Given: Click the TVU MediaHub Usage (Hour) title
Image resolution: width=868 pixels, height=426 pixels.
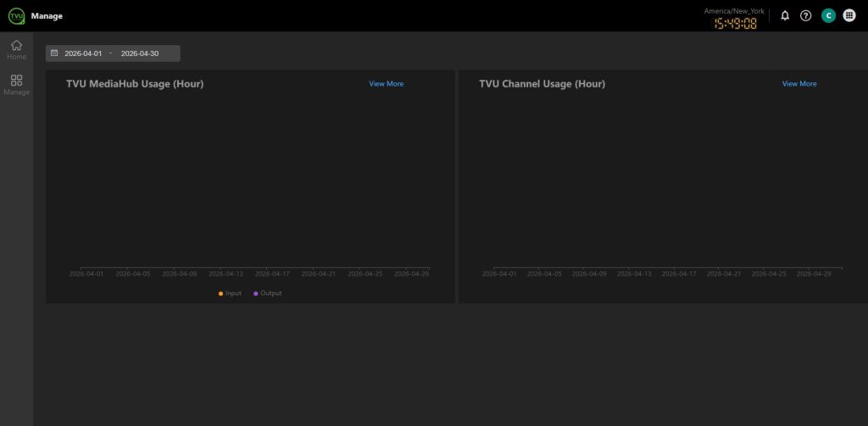Looking at the screenshot, I should click(x=135, y=84).
